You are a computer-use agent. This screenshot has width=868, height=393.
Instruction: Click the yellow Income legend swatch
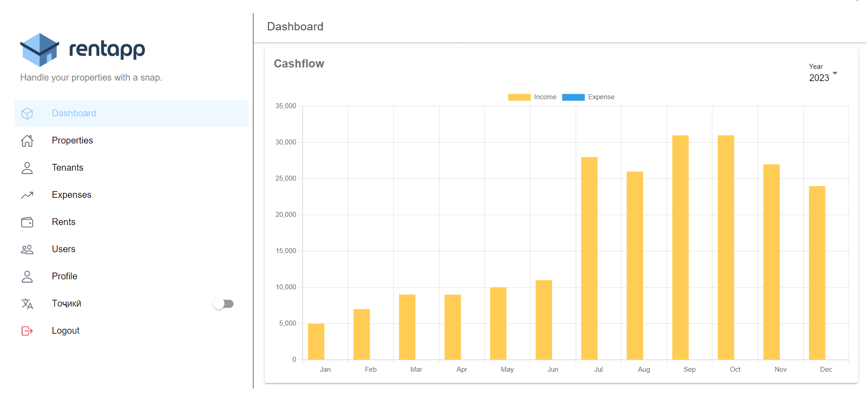(x=519, y=97)
